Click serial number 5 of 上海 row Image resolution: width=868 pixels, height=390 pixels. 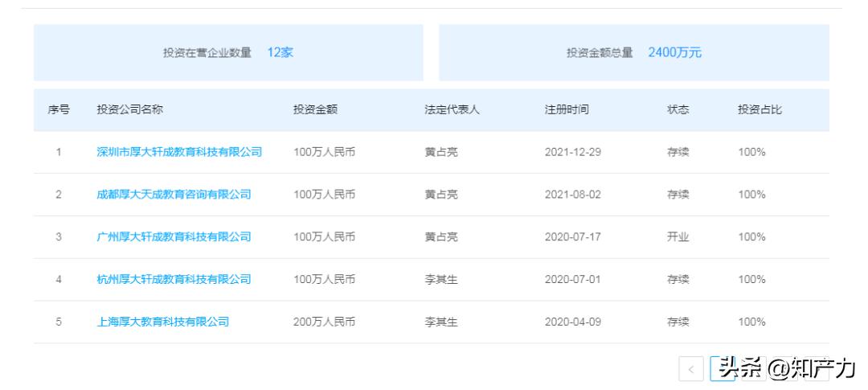(x=59, y=322)
